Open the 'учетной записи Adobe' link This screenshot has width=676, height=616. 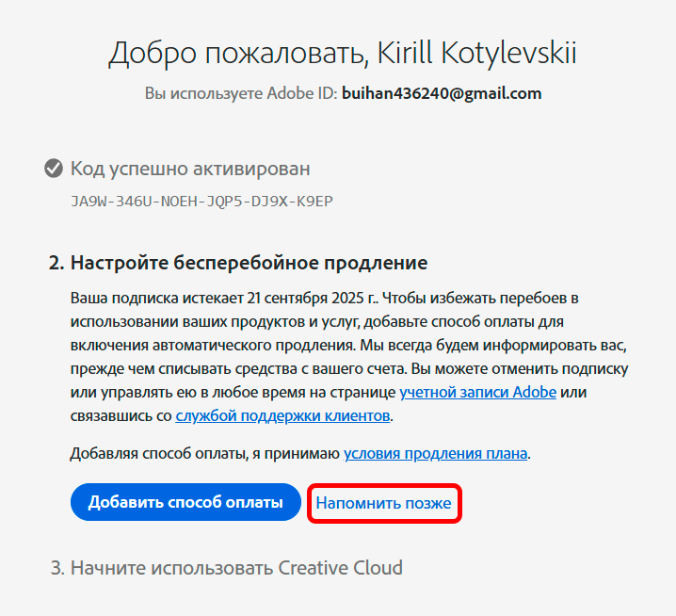pos(477,392)
